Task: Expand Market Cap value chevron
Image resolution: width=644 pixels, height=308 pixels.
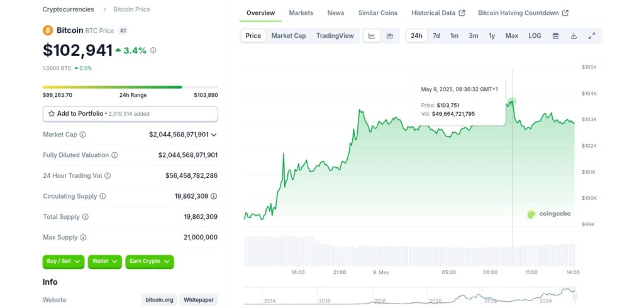Action: point(214,135)
